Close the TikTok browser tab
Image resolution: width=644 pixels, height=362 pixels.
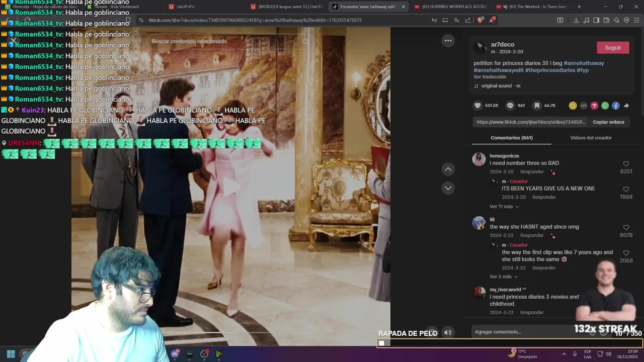point(403,7)
